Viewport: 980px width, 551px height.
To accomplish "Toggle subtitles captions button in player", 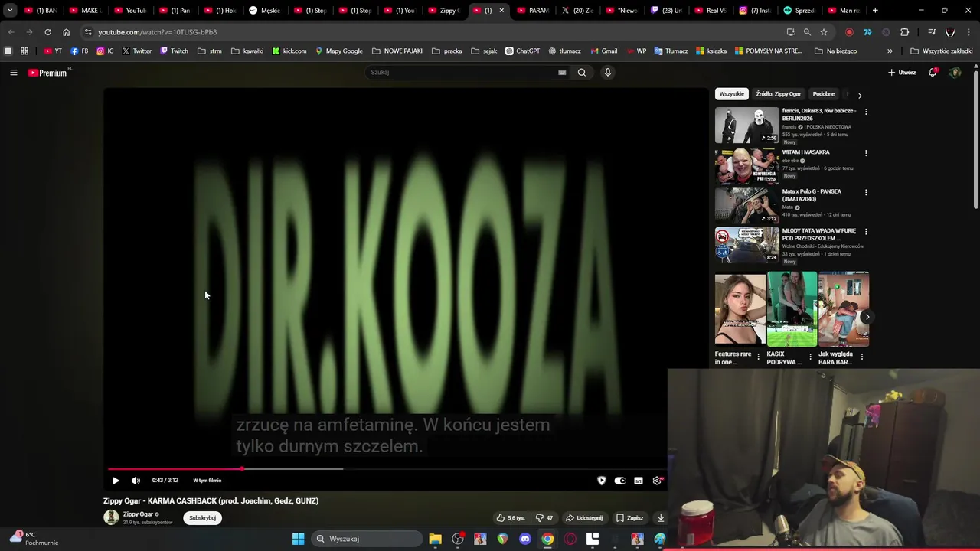I will click(x=639, y=481).
